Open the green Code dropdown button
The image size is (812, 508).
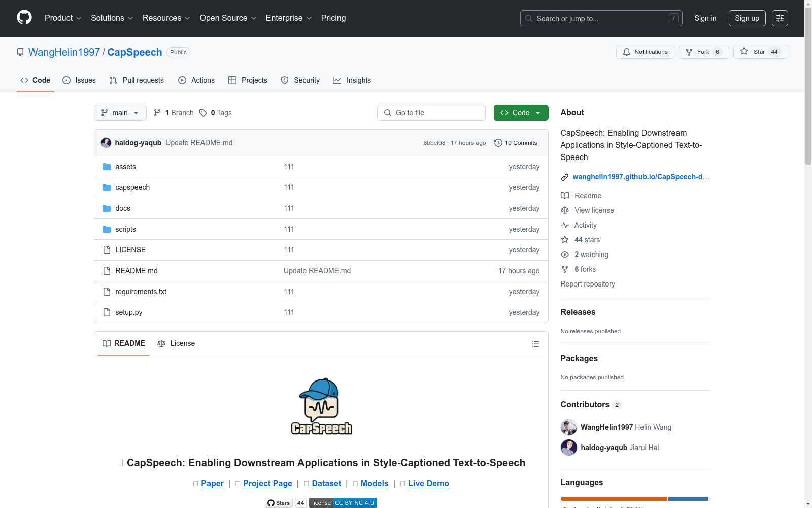[x=521, y=113]
